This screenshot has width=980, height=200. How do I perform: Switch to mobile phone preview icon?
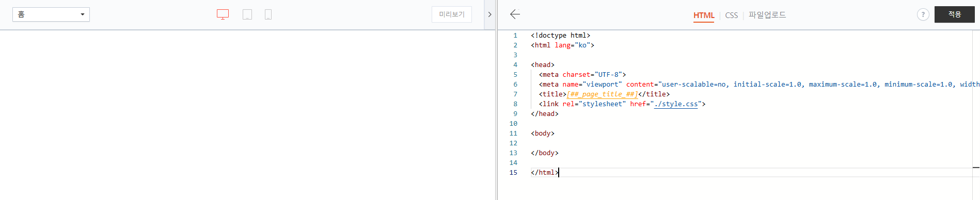point(268,14)
